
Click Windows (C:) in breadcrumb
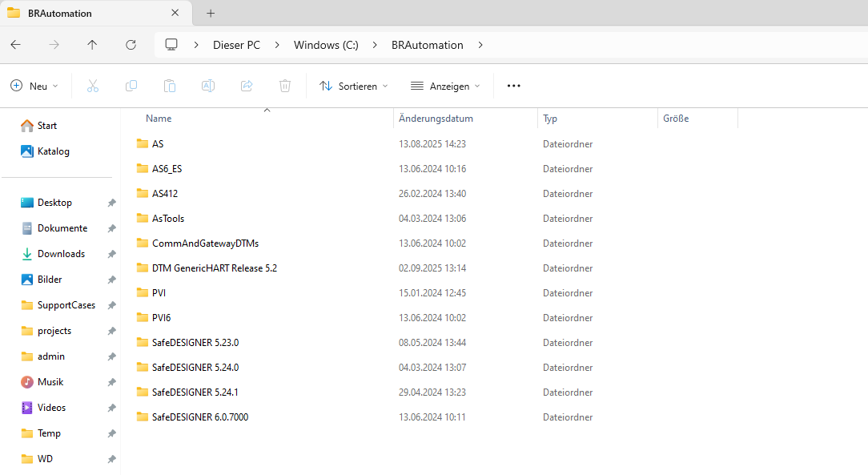(x=326, y=45)
